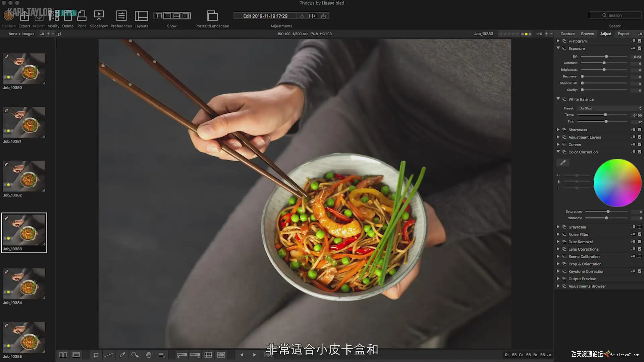Expand the Curves panel
The width and height of the screenshot is (644, 362).
[558, 144]
